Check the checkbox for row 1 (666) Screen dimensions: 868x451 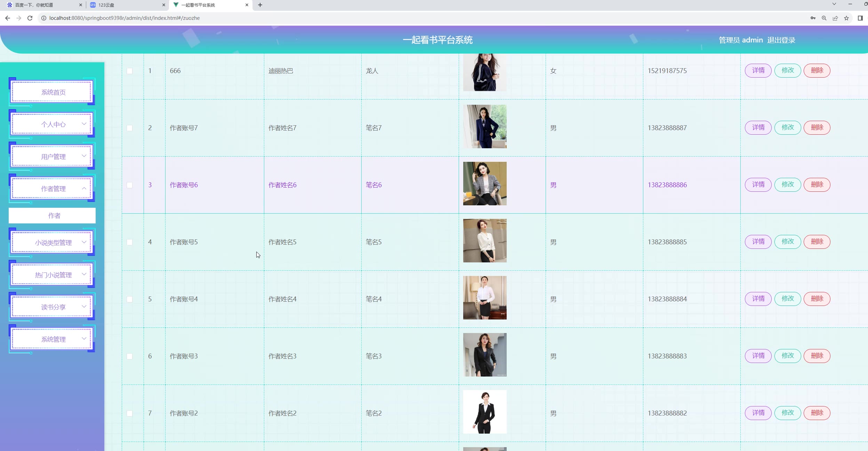(x=129, y=71)
